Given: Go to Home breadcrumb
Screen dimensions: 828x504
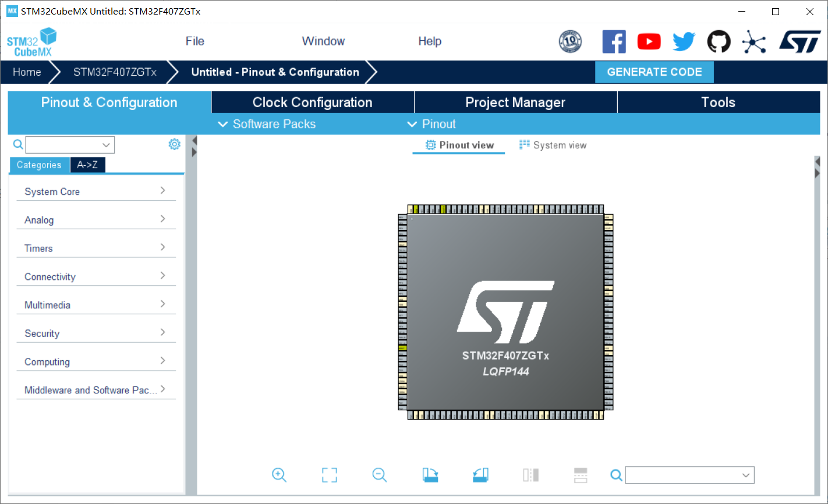Looking at the screenshot, I should click(x=27, y=72).
